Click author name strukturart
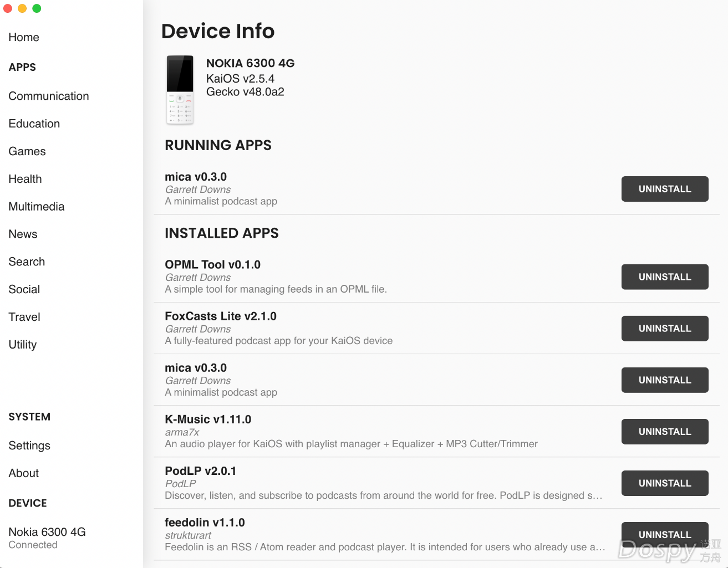This screenshot has width=728, height=568. coord(188,535)
